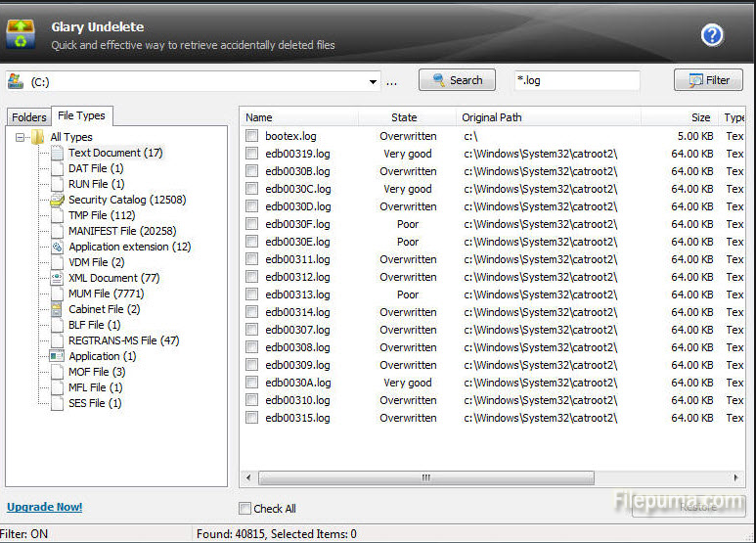This screenshot has width=756, height=543.
Task: Tick the checkbox beside edb00319.log
Action: (252, 154)
